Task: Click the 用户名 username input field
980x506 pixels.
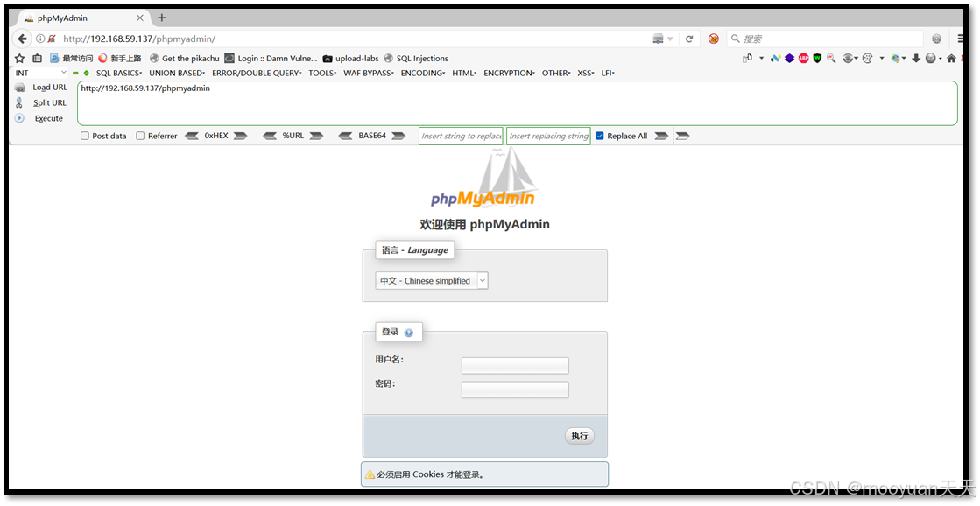Action: click(x=515, y=365)
